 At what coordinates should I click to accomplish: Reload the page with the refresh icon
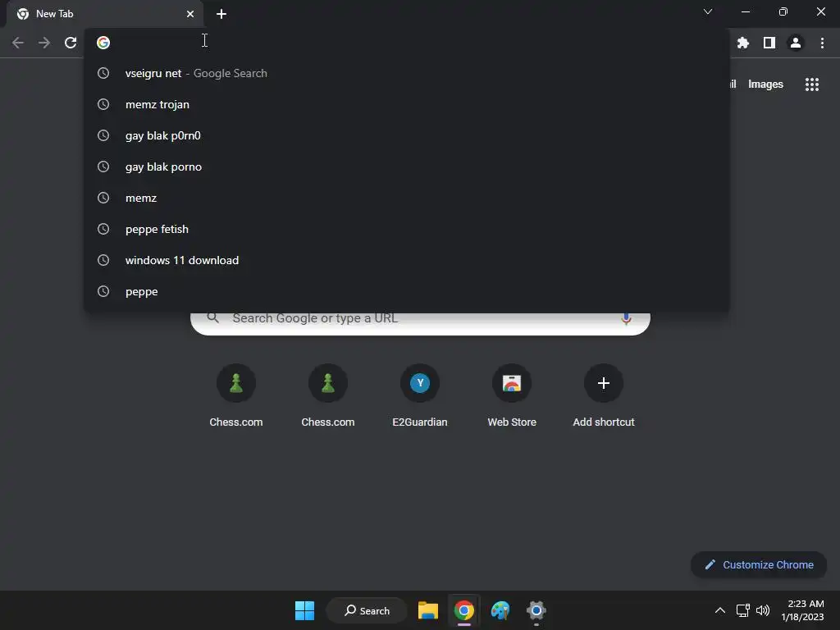(x=71, y=43)
